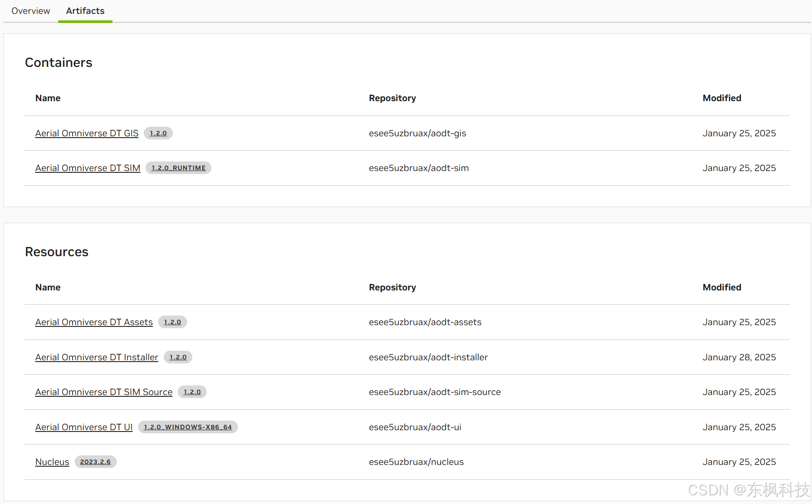Click the January 28, 2025 modified date
This screenshot has width=812, height=504.
[739, 357]
